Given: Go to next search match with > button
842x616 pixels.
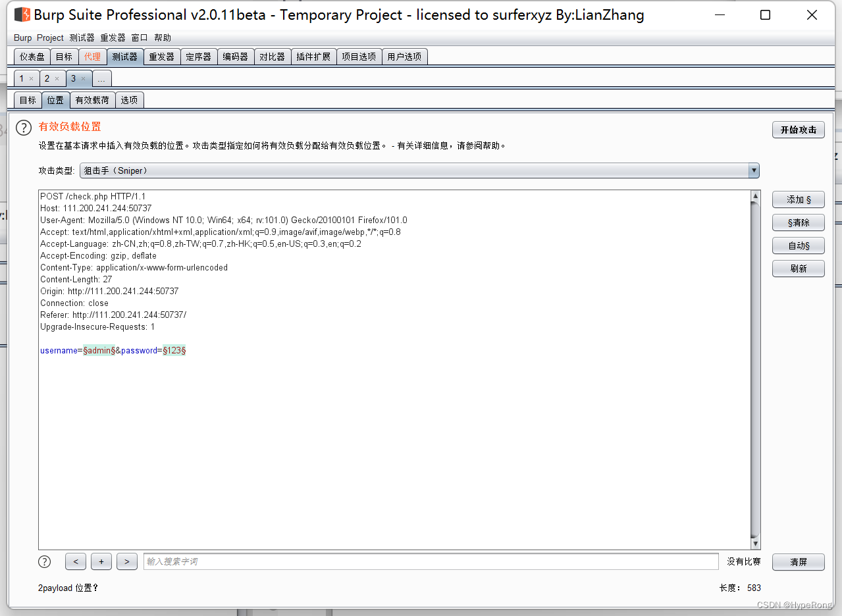Looking at the screenshot, I should (x=127, y=561).
